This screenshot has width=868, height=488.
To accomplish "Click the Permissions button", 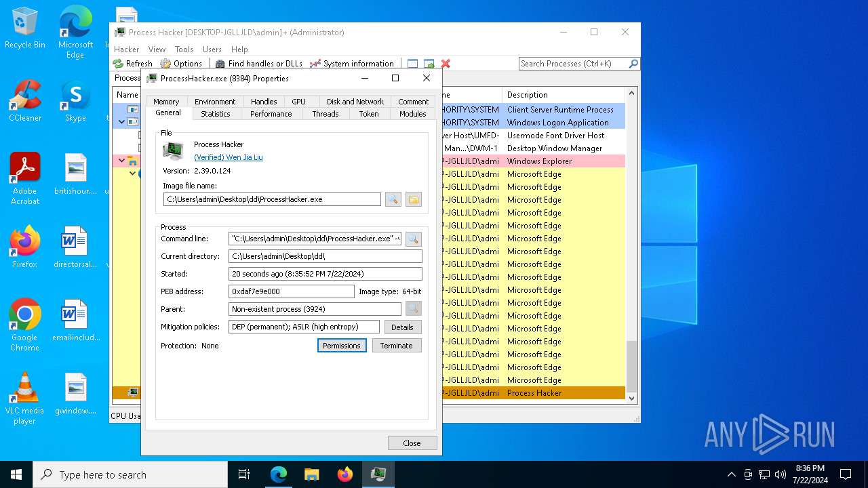I will pyautogui.click(x=342, y=346).
